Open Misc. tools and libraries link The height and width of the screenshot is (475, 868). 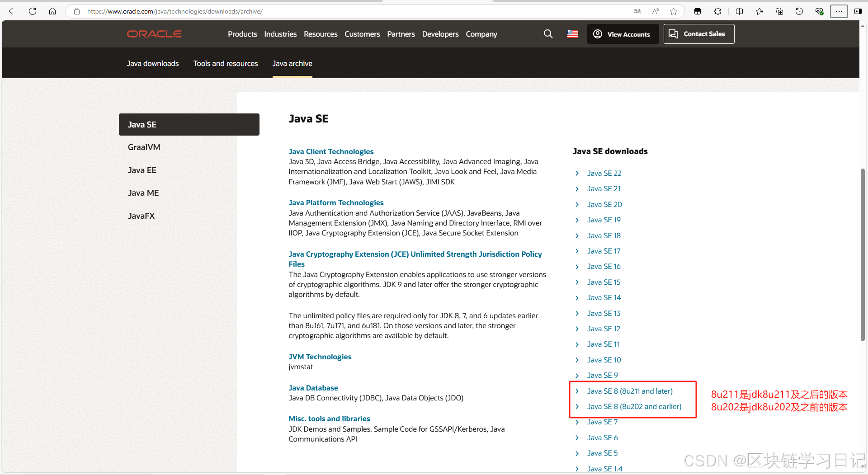tap(329, 419)
